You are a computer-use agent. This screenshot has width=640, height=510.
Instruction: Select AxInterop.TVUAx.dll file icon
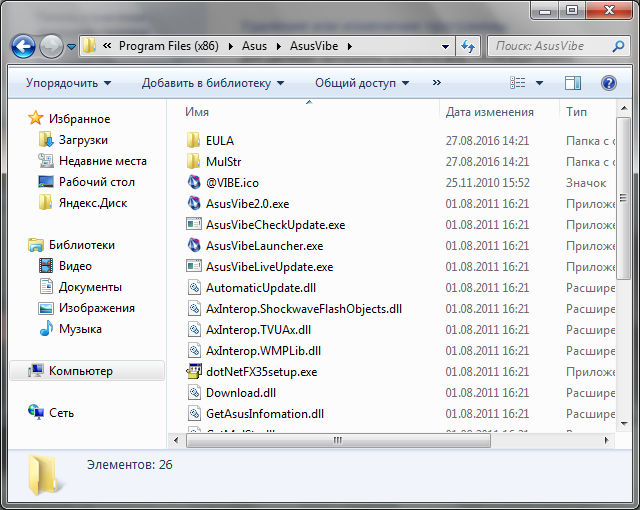[x=194, y=329]
